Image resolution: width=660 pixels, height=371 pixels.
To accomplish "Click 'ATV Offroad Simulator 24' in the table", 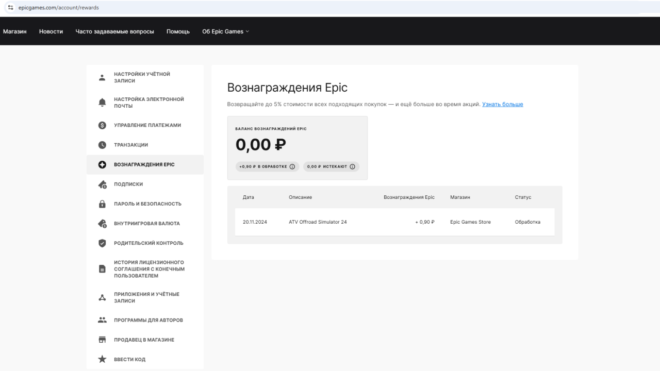I will click(x=318, y=222).
